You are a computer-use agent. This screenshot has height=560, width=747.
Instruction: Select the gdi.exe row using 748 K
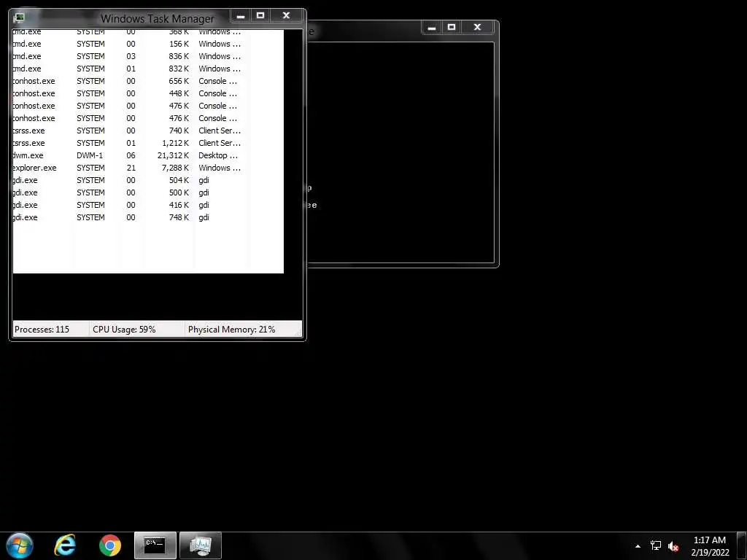[148, 217]
